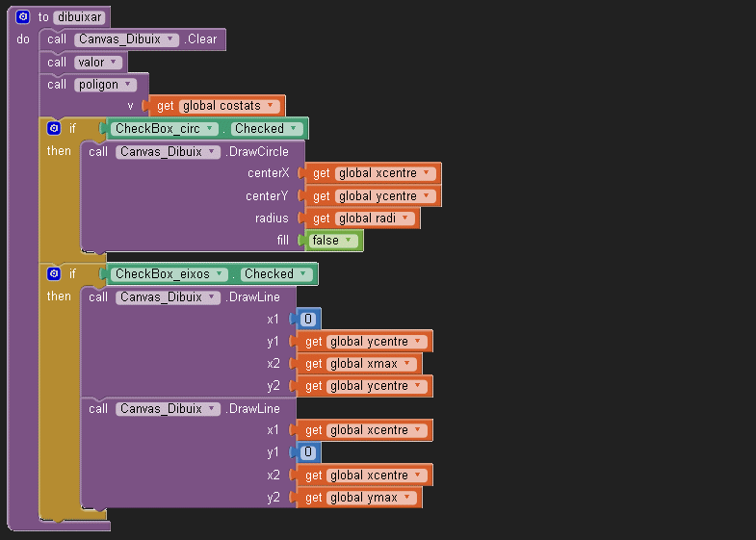Toggle the false value on fill
756x540 pixels.
point(333,241)
